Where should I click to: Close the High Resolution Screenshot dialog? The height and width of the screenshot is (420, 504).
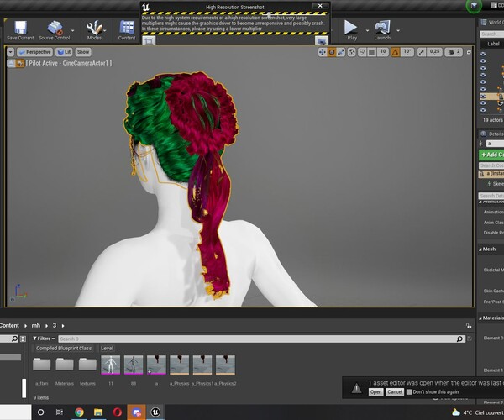point(320,6)
